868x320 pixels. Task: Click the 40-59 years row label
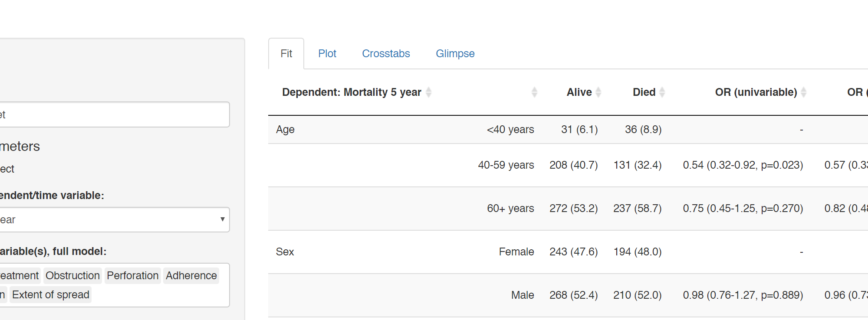point(506,165)
